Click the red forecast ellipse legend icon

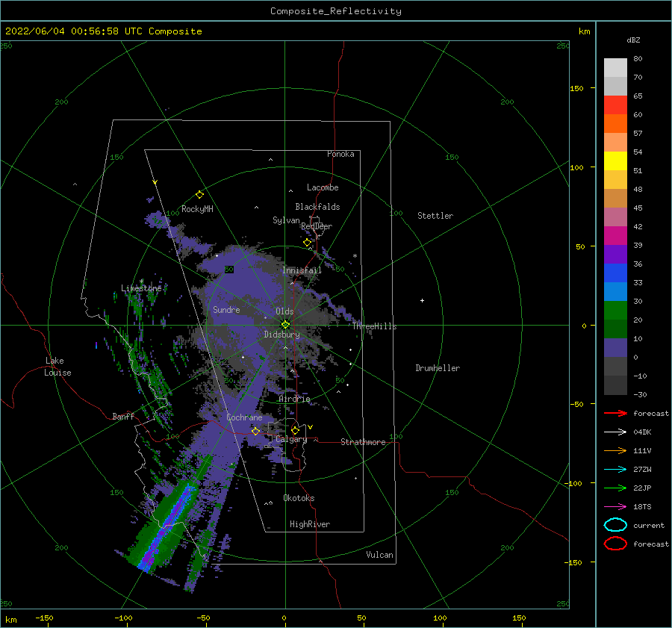(615, 544)
